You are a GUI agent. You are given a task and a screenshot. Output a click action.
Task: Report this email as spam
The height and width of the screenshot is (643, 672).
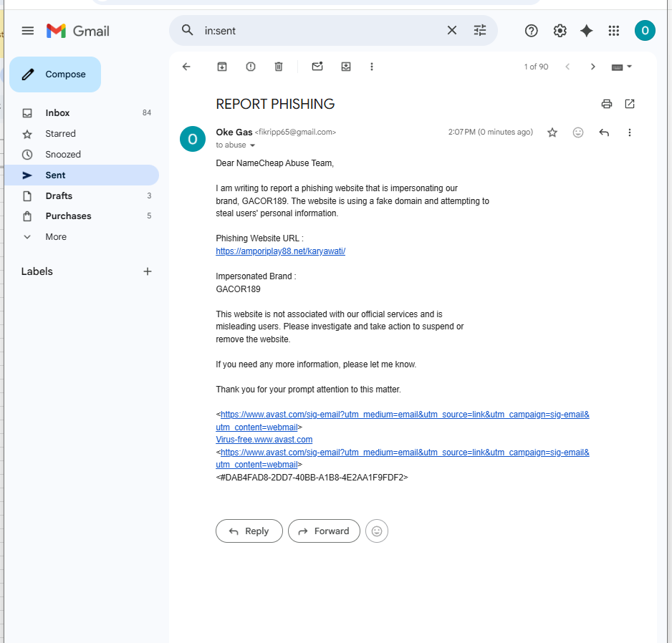pos(251,67)
